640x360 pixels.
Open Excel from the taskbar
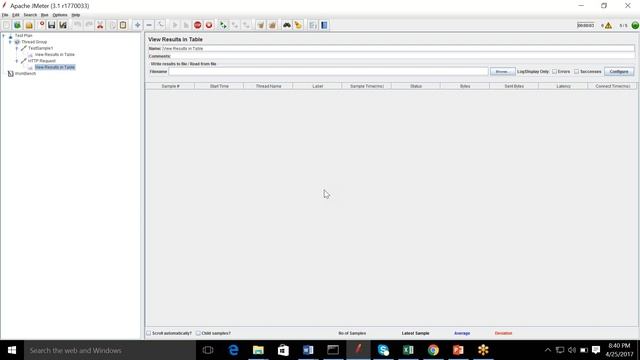coord(408,350)
